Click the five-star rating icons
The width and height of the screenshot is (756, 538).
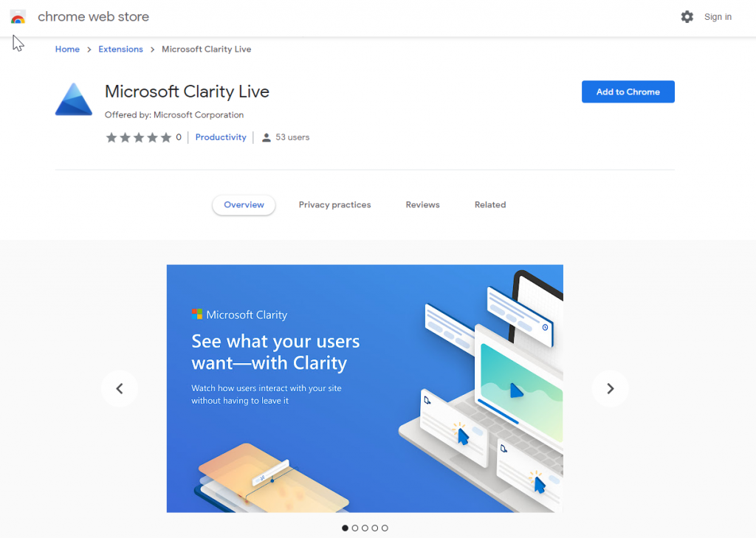click(139, 137)
